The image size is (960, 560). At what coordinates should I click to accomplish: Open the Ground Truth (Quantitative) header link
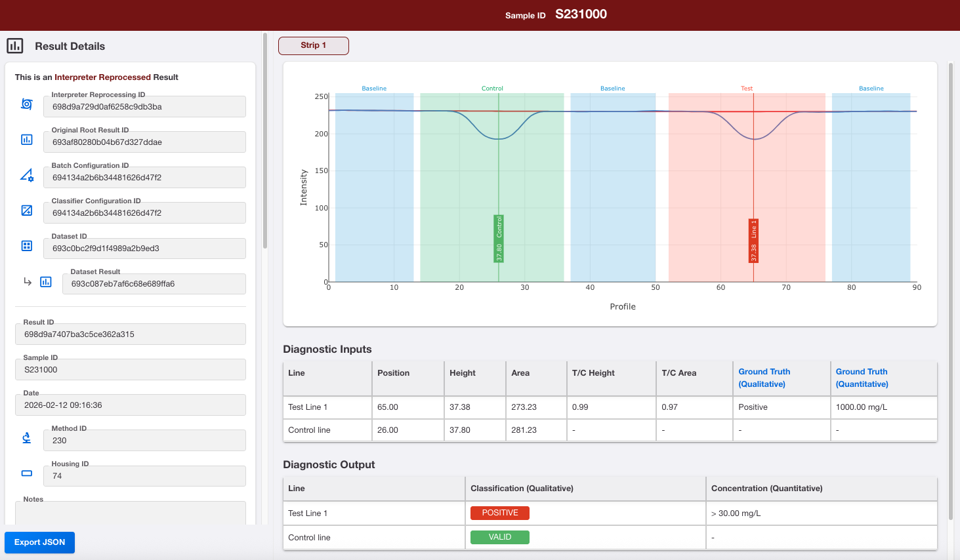pyautogui.click(x=862, y=378)
